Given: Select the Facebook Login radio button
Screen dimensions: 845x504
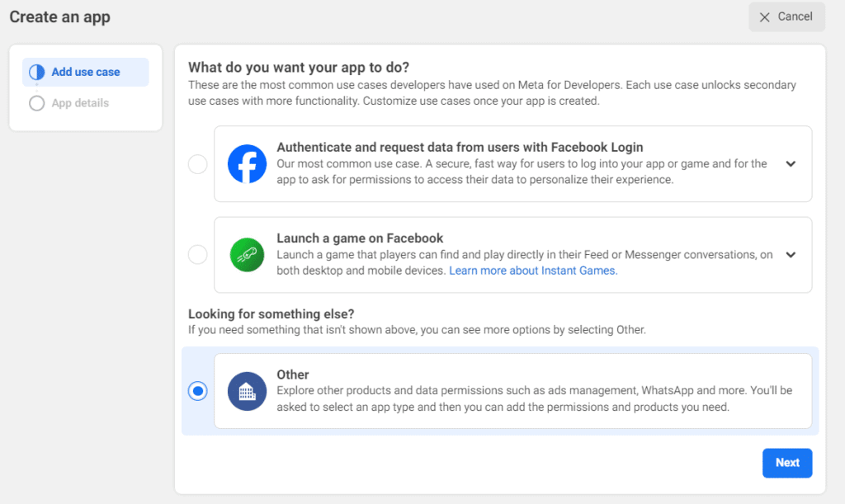Looking at the screenshot, I should [x=198, y=164].
